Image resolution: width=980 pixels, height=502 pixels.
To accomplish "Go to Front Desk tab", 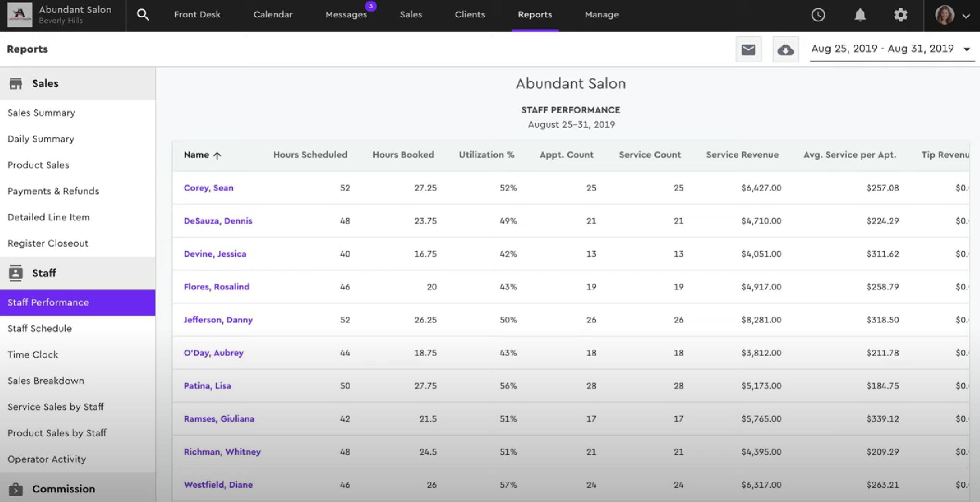I will click(x=197, y=14).
